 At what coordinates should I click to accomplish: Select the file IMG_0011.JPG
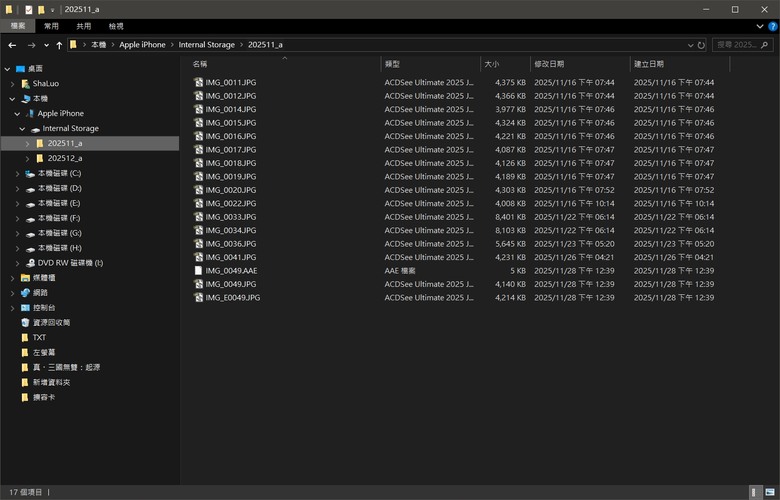click(231, 83)
